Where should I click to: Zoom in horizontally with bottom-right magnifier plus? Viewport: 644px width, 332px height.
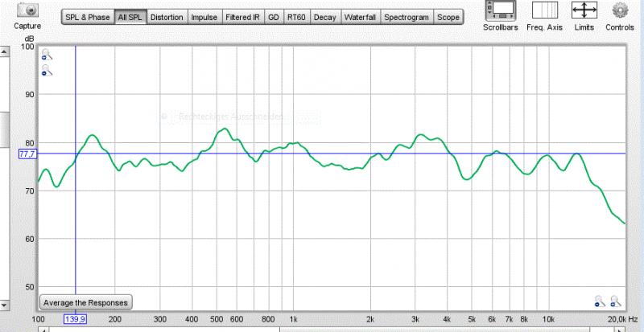coord(615,301)
